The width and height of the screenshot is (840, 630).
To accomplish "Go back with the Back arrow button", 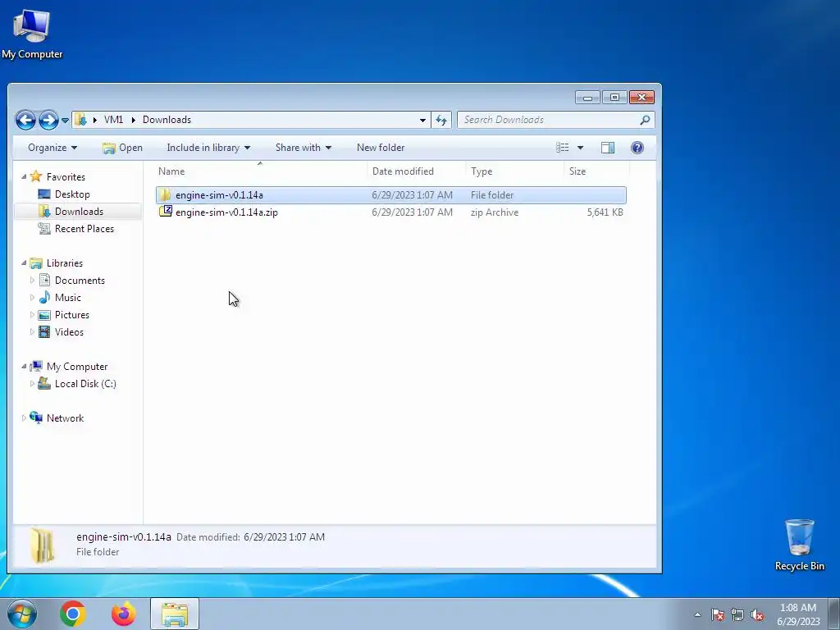I will (25, 120).
